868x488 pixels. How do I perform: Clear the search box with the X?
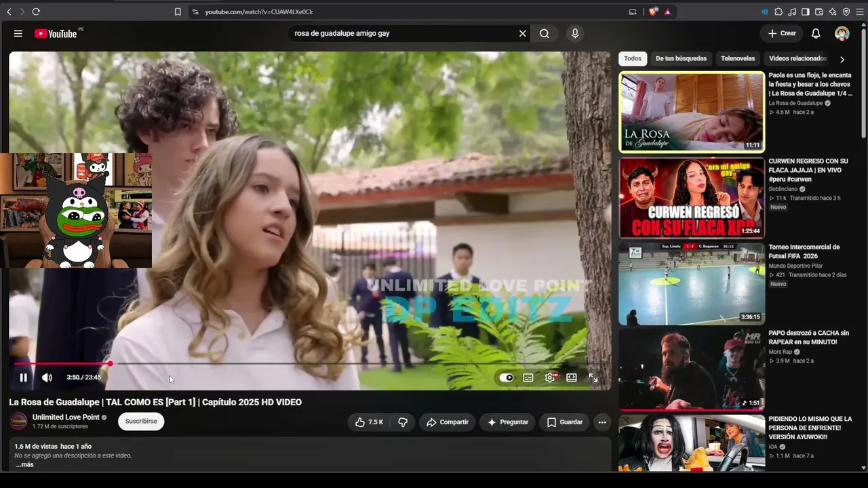523,33
